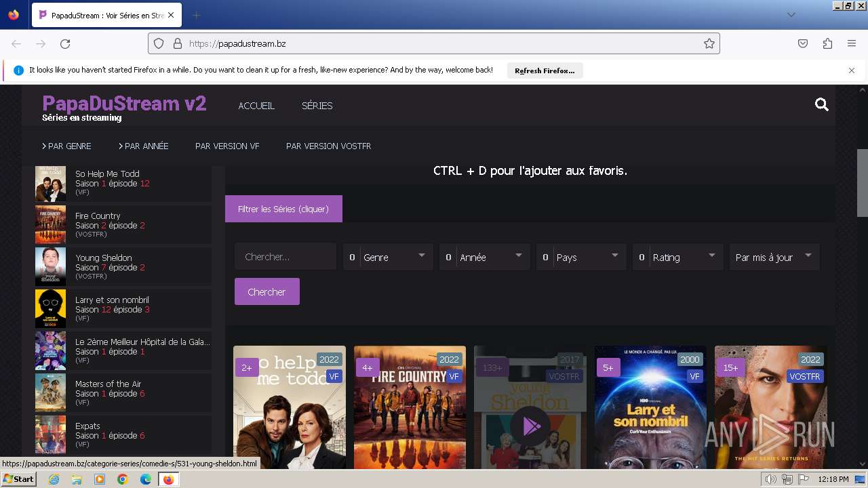
Task: Open the Pocket save icon
Action: click(x=803, y=43)
